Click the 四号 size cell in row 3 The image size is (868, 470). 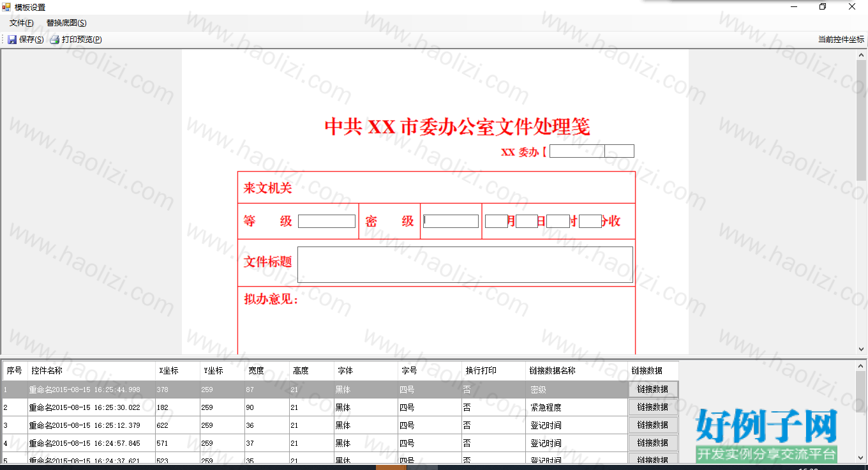[x=430, y=425]
